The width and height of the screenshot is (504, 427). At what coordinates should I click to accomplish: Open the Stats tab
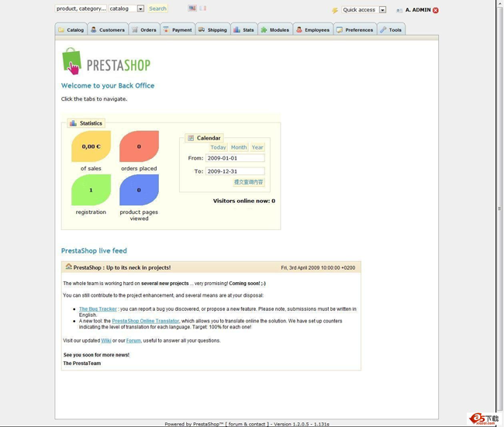pyautogui.click(x=244, y=29)
